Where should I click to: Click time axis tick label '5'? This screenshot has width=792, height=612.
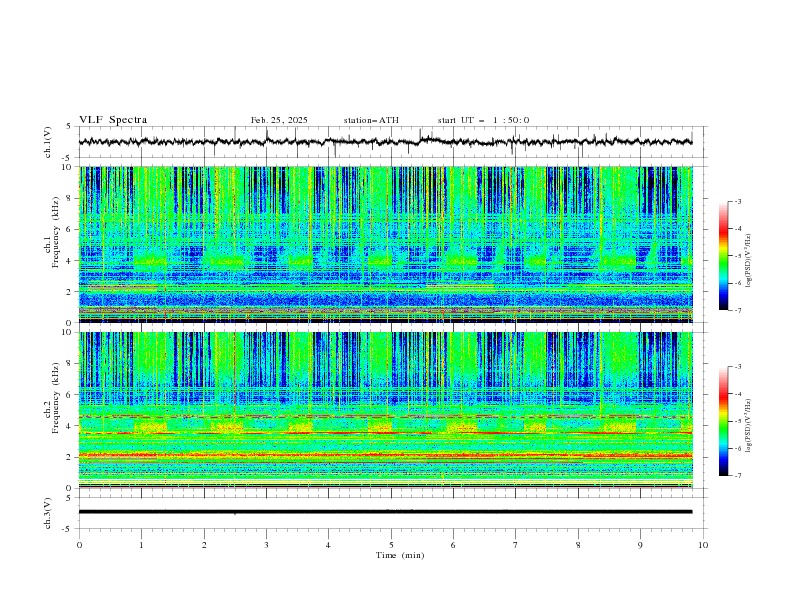tap(391, 545)
